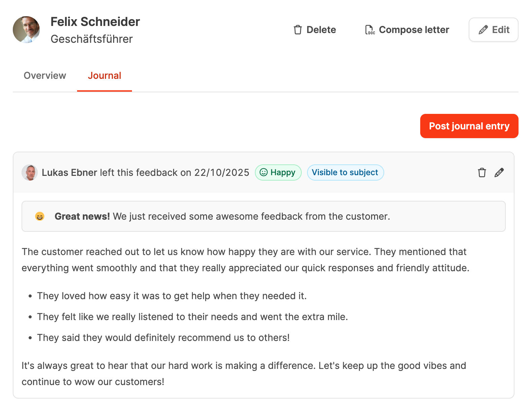532x409 pixels.
Task: Click the grinning emoji in the callout
Action: click(40, 216)
